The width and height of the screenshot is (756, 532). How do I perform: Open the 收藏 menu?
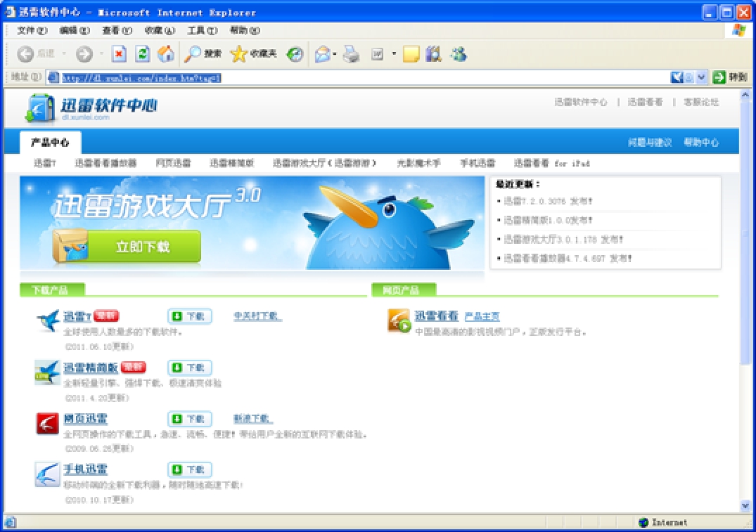pyautogui.click(x=160, y=31)
